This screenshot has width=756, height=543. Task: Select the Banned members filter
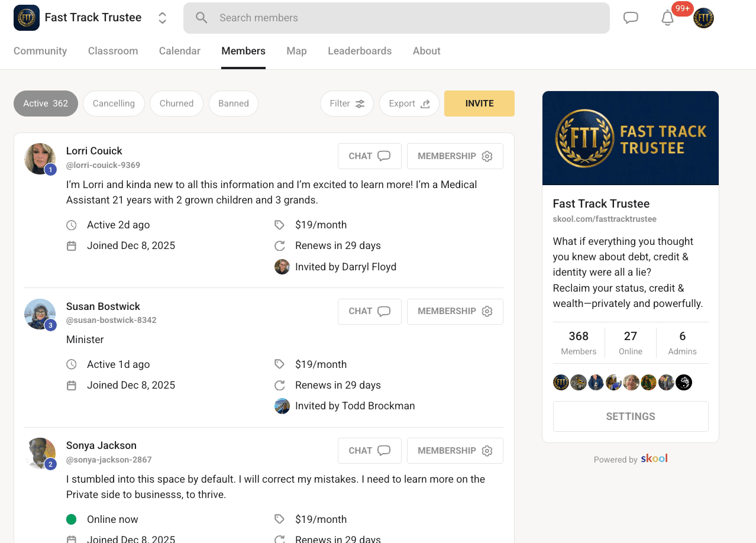point(233,104)
